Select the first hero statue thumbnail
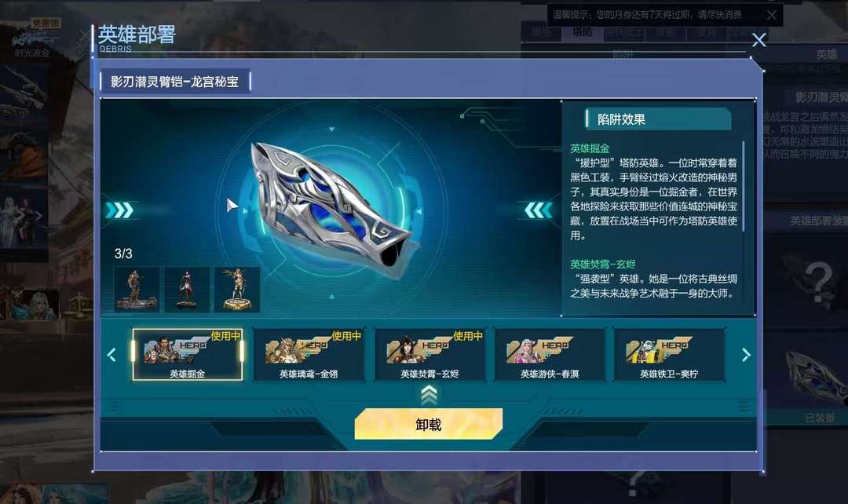 tap(137, 290)
